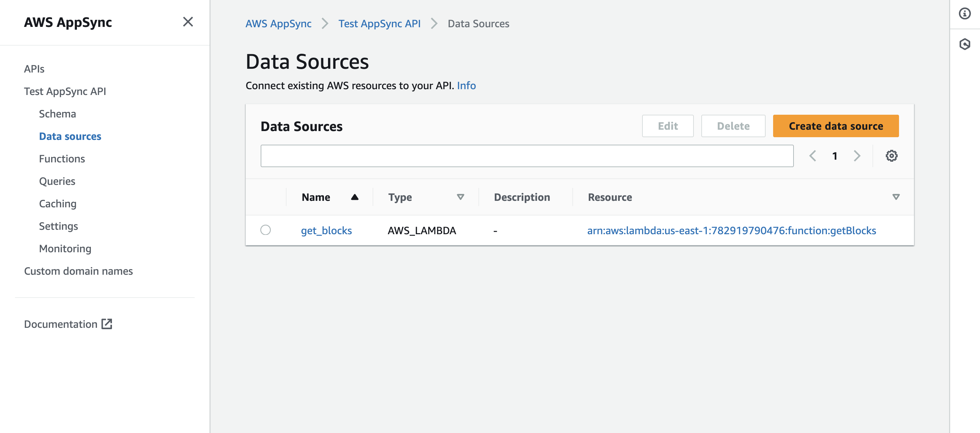This screenshot has width=980, height=433.
Task: Focus the data sources search field
Action: [527, 156]
